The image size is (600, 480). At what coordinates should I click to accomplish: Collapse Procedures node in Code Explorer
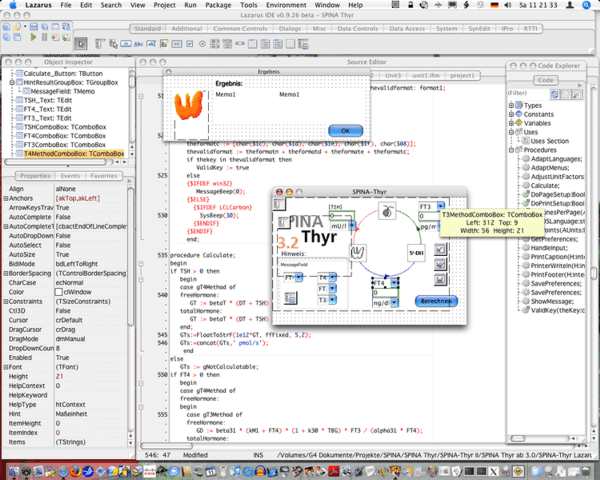511,150
